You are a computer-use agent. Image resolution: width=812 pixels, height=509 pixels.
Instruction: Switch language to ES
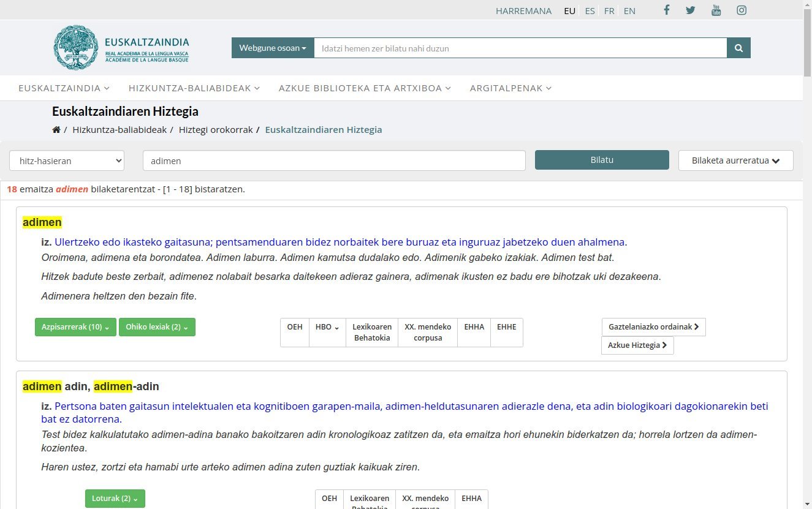[x=590, y=11]
